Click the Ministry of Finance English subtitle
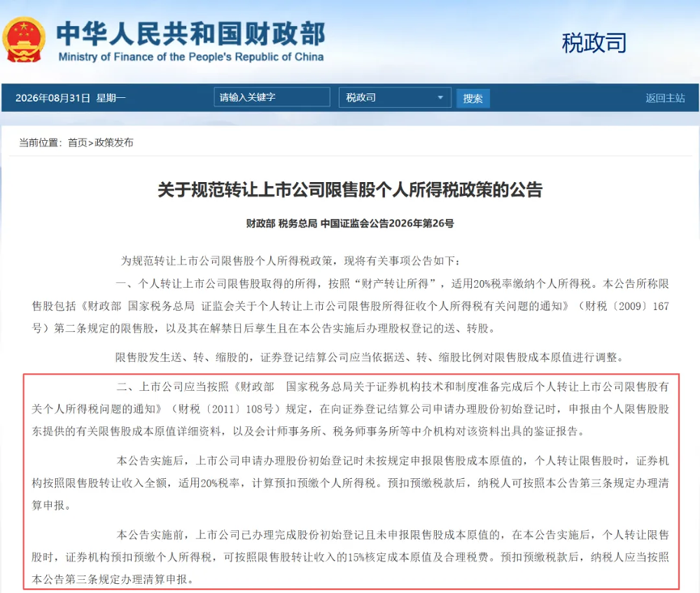Viewport: 700px width, 593px height. (191, 57)
